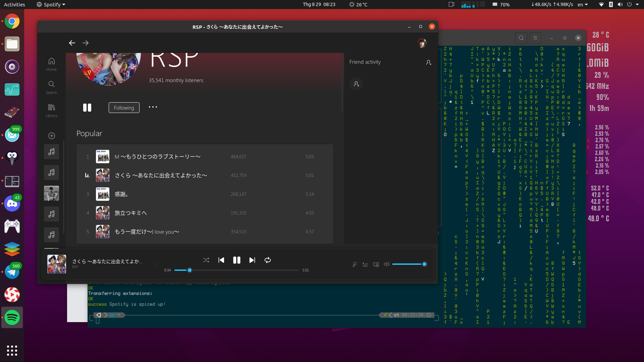Open the user profile avatar menu
Image resolution: width=644 pixels, height=362 pixels.
pos(422,43)
